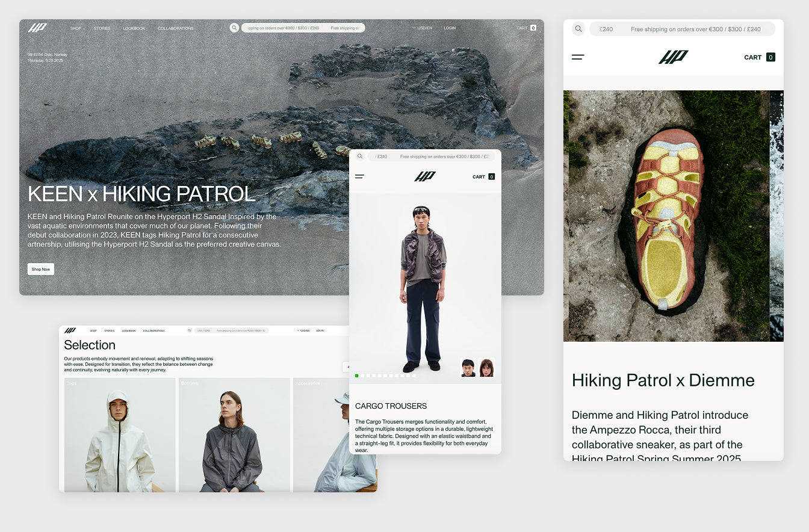Choose the female model thumbnail

point(486,368)
